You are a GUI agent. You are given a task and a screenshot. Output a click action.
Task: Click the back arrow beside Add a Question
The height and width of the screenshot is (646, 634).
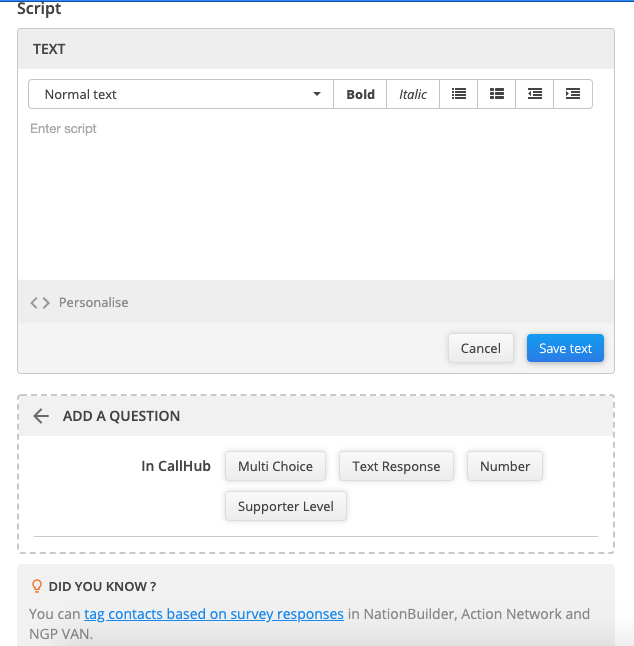pyautogui.click(x=41, y=416)
